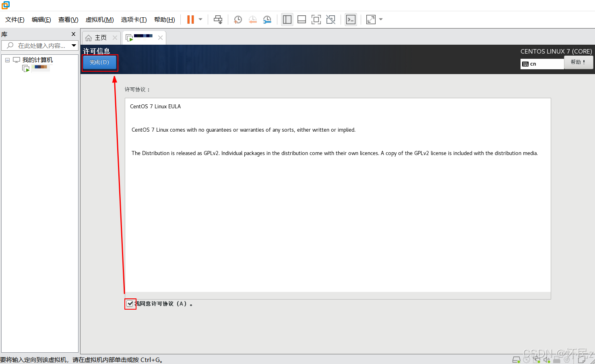Open the snapshot manager wrench-clock icon
The height and width of the screenshot is (364, 595).
267,19
